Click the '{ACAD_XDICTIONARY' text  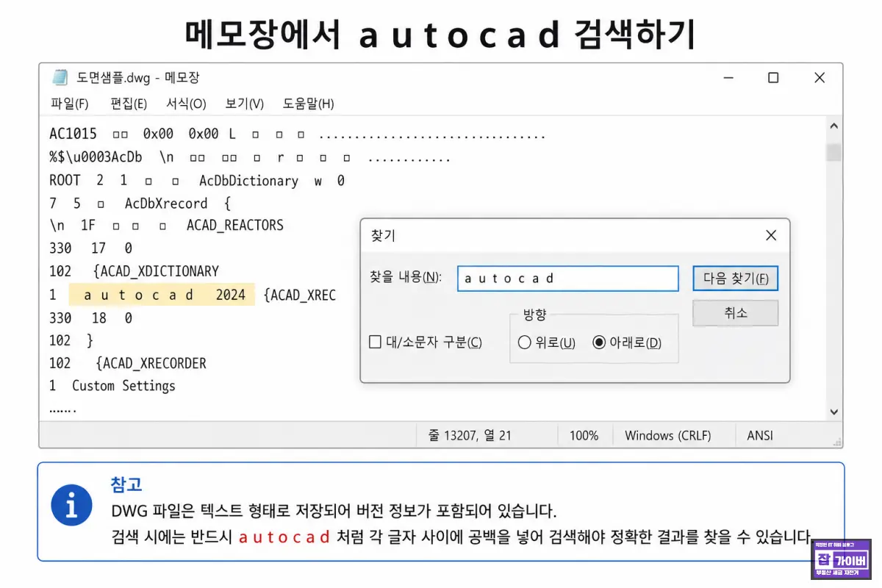pyautogui.click(x=157, y=272)
